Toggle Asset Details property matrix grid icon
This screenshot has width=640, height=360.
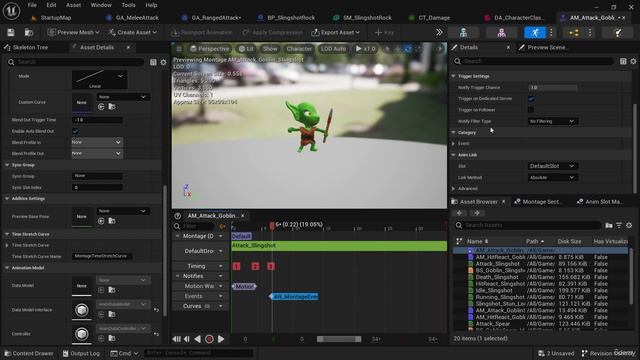coord(153,62)
